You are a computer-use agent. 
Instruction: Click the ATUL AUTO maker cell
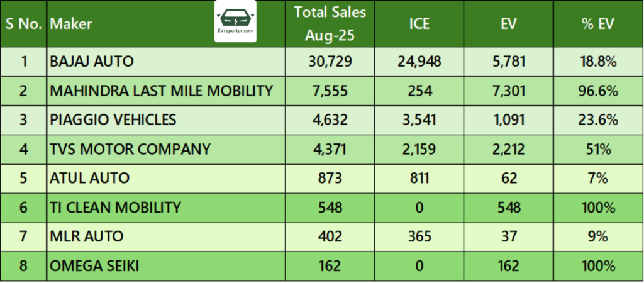pos(89,178)
